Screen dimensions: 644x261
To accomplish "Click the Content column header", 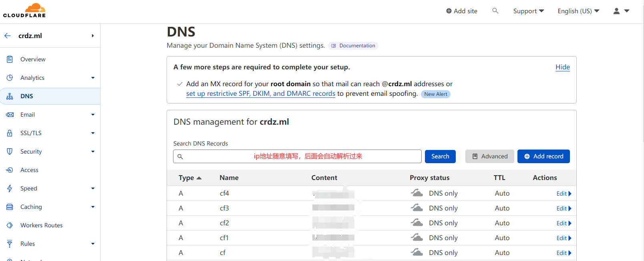I will (x=324, y=178).
